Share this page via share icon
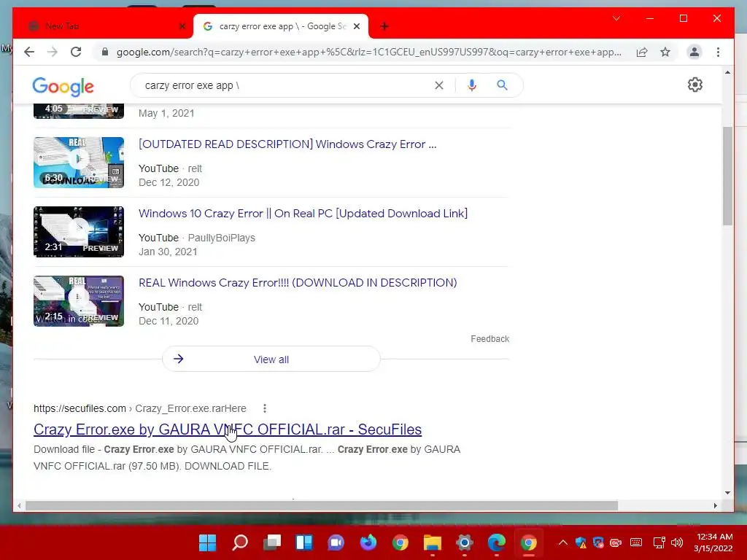 click(x=642, y=52)
